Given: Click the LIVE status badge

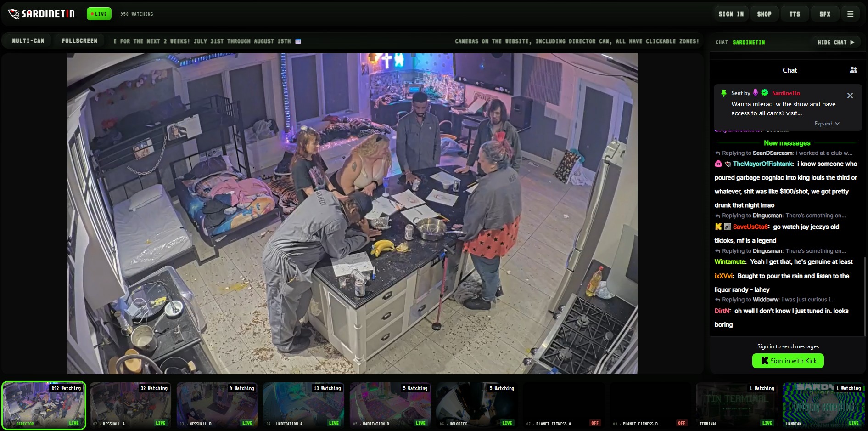Looking at the screenshot, I should coord(99,14).
